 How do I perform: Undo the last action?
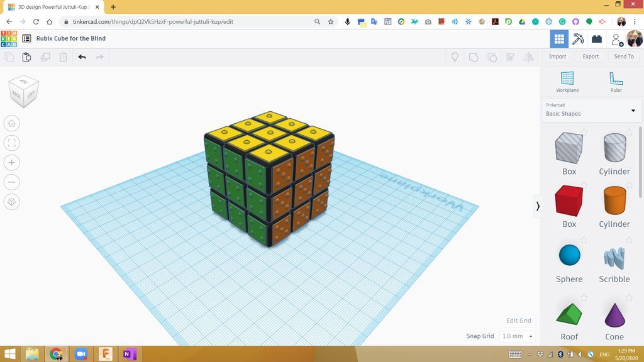coord(82,57)
